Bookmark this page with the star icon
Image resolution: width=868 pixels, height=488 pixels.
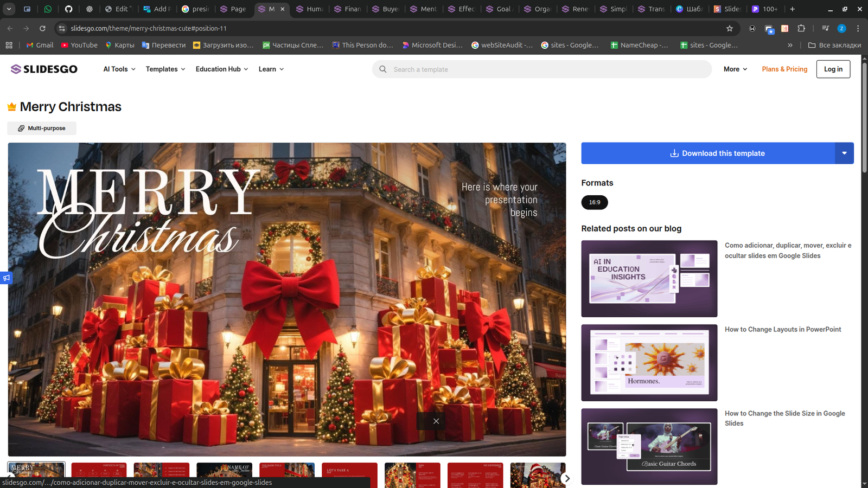730,28
